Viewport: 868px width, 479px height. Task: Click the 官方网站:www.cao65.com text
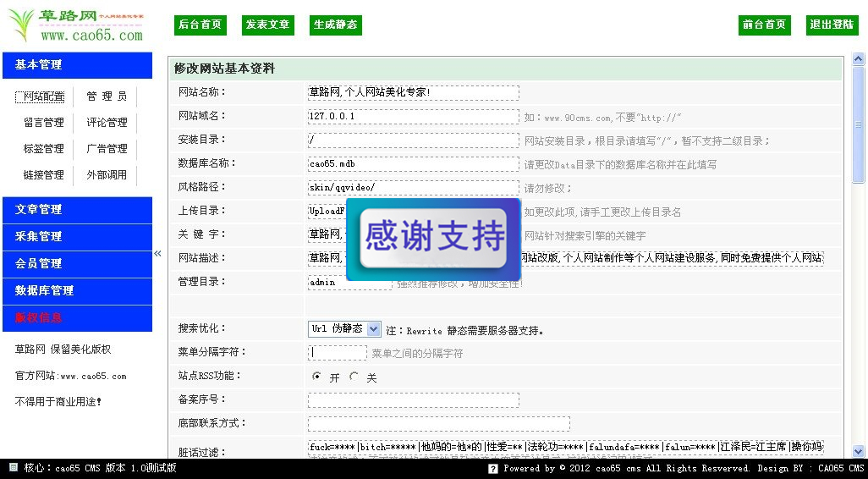click(70, 376)
